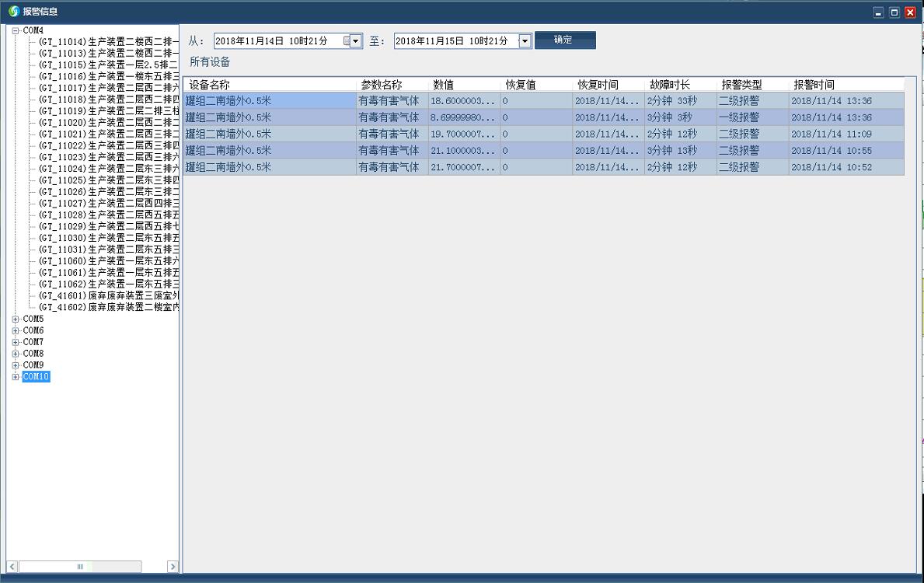The image size is (924, 583).
Task: Open the start date dropdown arrow
Action: pos(356,41)
